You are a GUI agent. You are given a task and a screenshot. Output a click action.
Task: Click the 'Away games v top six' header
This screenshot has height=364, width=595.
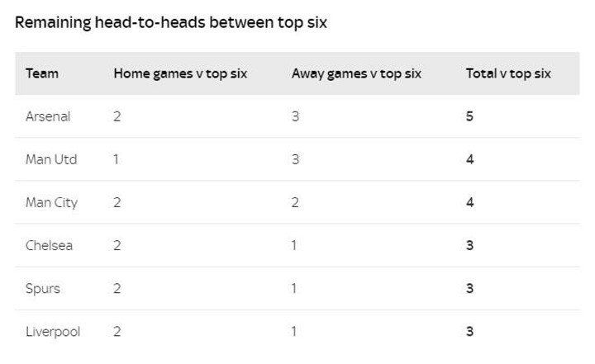click(x=356, y=73)
